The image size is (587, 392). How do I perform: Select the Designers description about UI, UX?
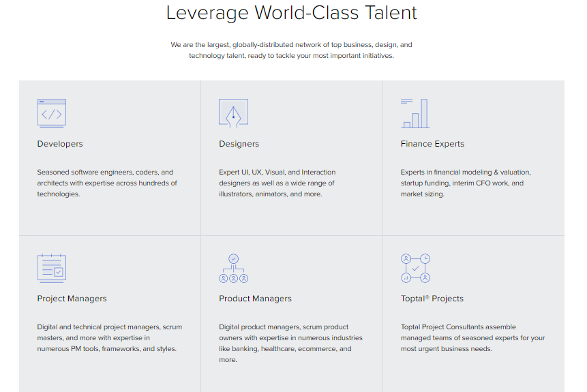pos(277,183)
